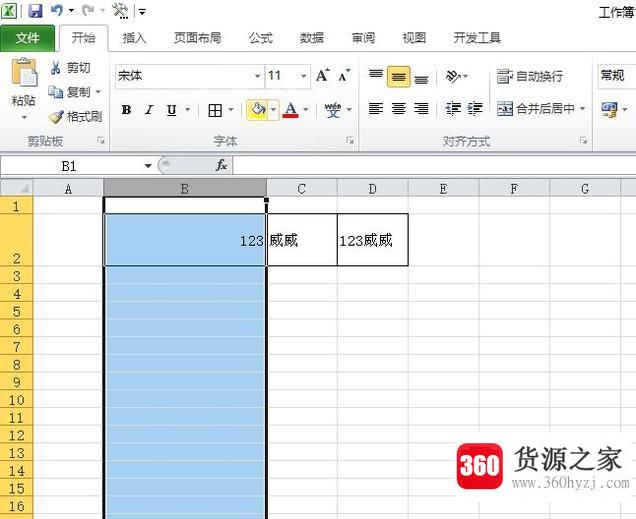The height and width of the screenshot is (519, 636).
Task: Select column C header
Action: tap(302, 189)
